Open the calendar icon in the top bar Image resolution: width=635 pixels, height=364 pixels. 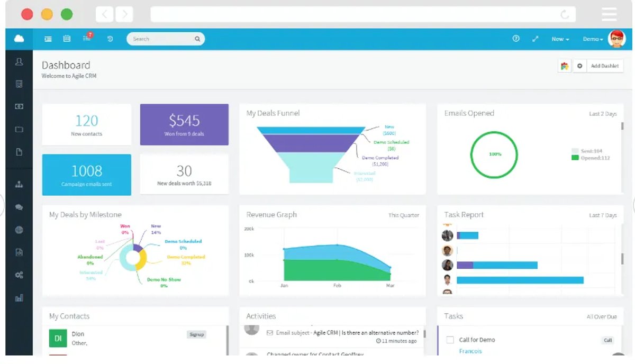[67, 39]
